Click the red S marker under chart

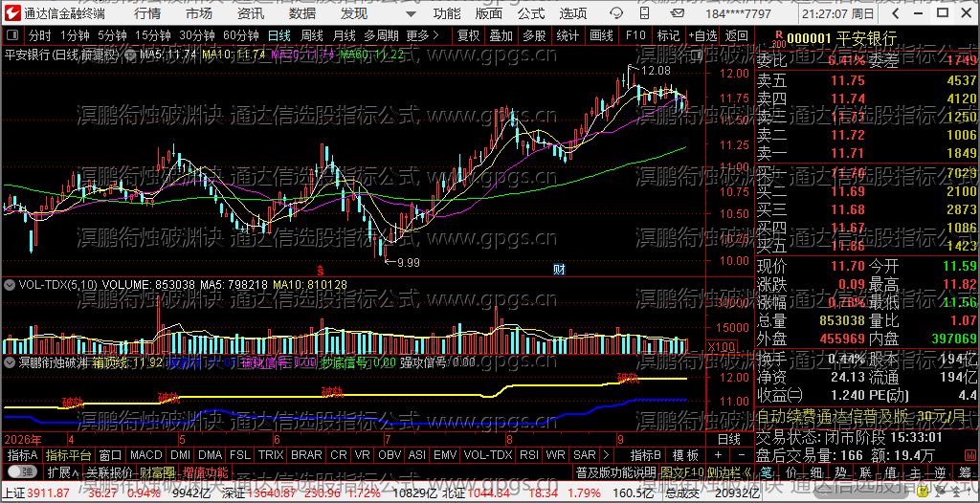pyautogui.click(x=320, y=270)
